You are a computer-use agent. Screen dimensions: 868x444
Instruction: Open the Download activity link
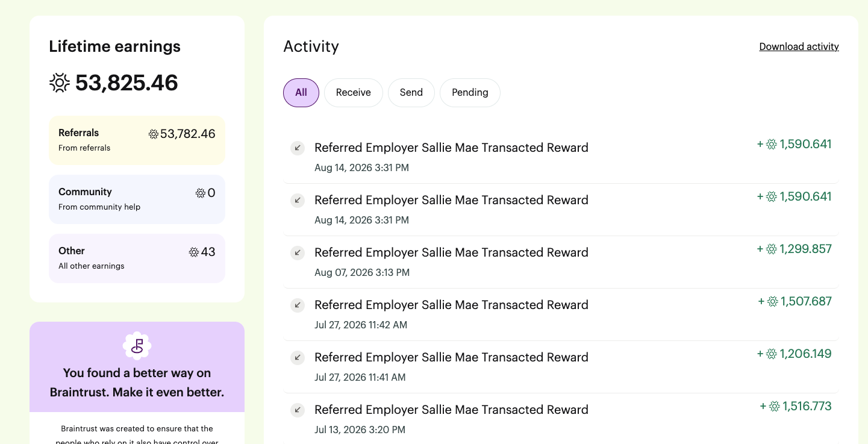tap(799, 46)
